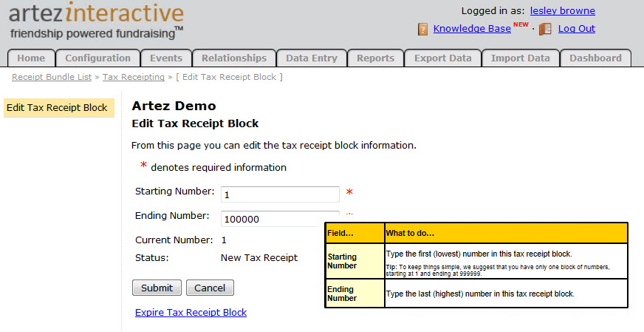Image resolution: width=644 pixels, height=332 pixels.
Task: Open the Knowledge Base link
Action: tap(472, 29)
